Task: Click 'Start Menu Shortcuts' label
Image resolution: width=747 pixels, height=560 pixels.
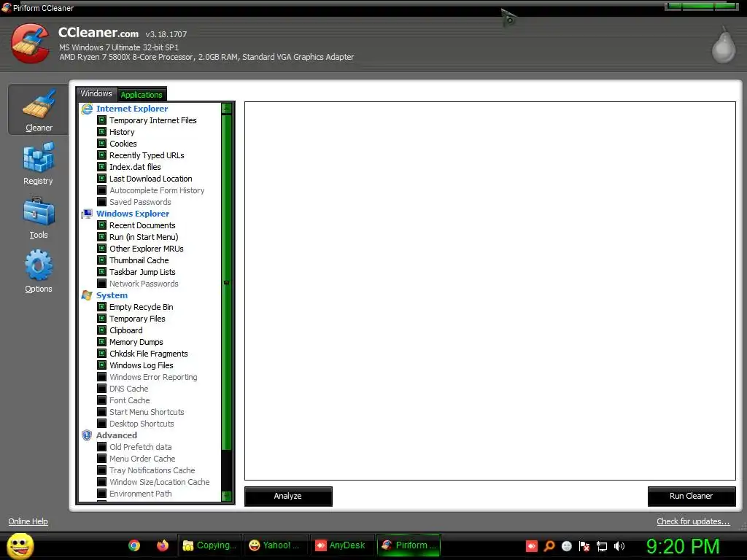Action: coord(147,412)
